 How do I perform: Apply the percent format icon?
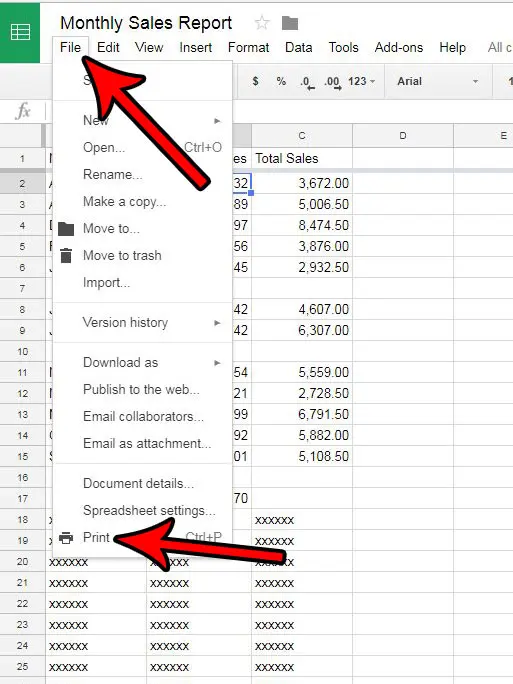(x=281, y=81)
